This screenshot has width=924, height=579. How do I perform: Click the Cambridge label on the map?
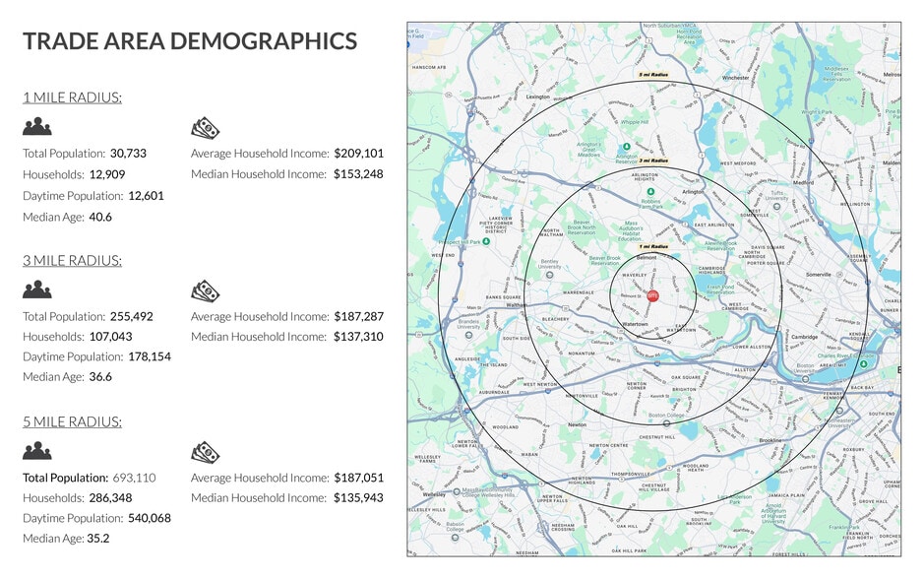[804, 337]
